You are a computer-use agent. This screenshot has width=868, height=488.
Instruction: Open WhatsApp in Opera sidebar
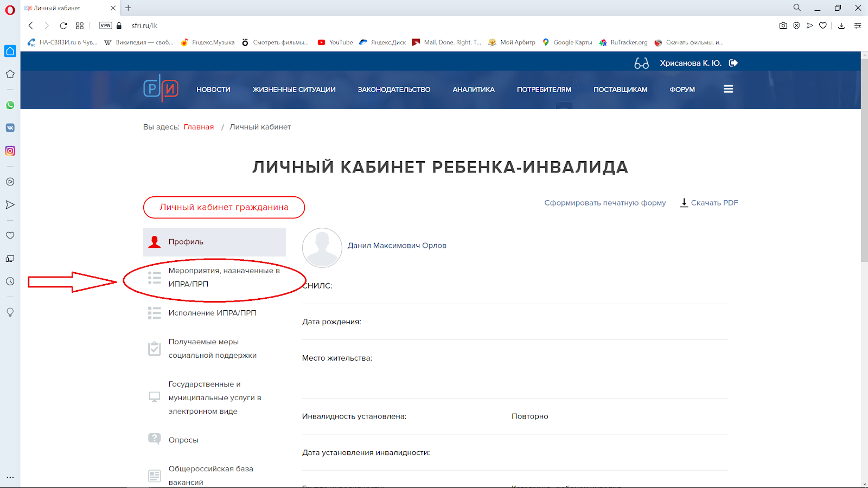click(10, 105)
